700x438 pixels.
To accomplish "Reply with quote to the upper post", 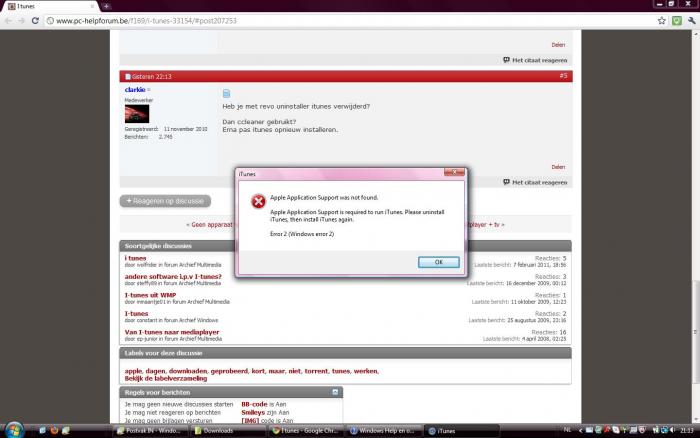I will 535,60.
